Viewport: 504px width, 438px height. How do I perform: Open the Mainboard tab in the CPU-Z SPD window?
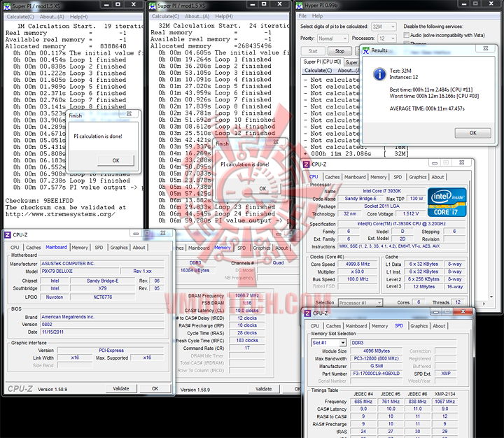pos(356,326)
